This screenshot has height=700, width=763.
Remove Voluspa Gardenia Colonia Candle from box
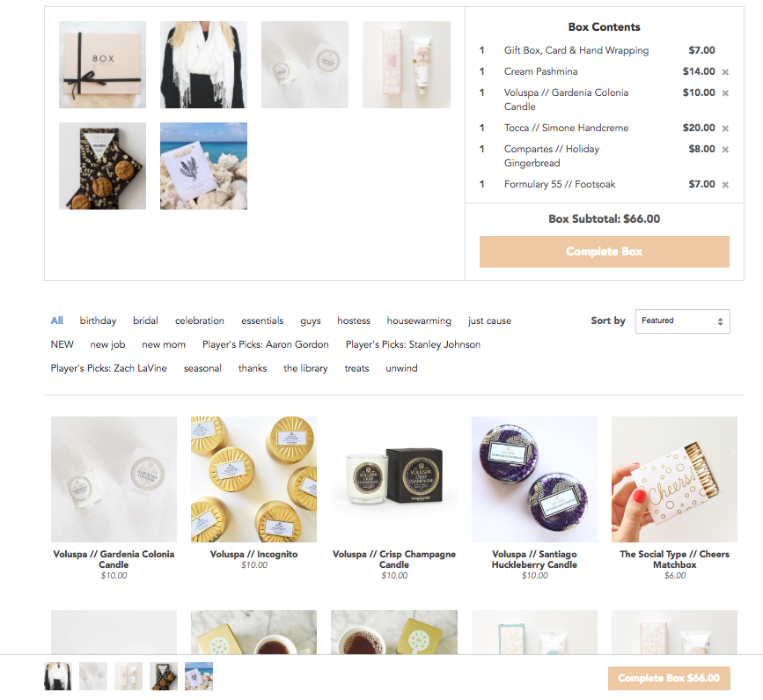pos(725,93)
